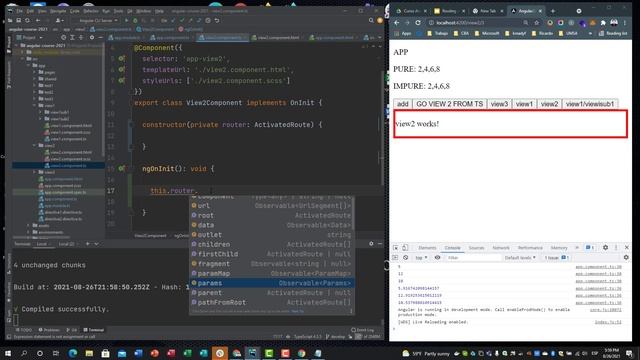Open IDE search everywhere magnifier
Screen dimensions: 640x360
[x=371, y=20]
